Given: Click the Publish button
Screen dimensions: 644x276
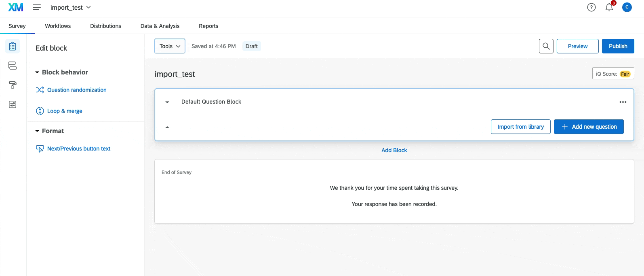Looking at the screenshot, I should point(618,46).
